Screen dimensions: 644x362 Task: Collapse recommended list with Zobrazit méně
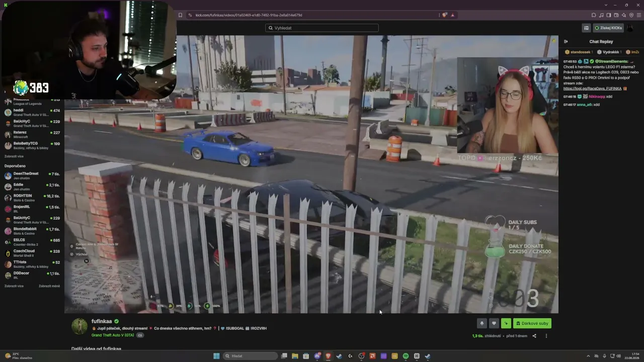pyautogui.click(x=49, y=286)
